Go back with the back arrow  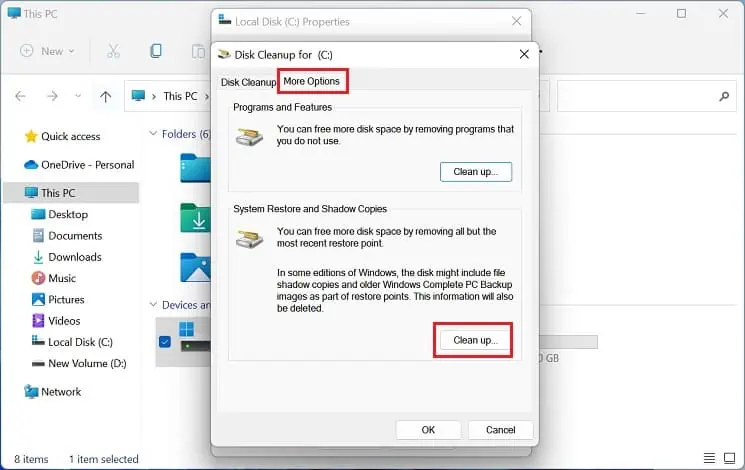point(20,96)
